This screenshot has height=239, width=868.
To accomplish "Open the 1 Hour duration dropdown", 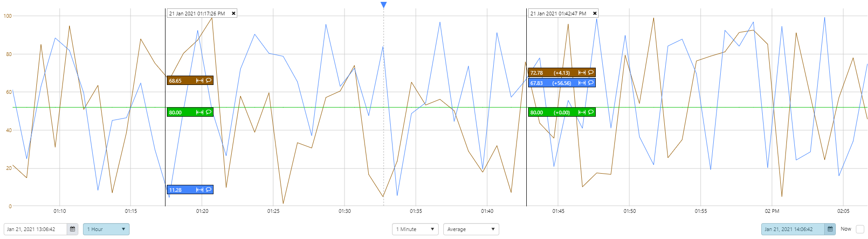I will [106, 229].
